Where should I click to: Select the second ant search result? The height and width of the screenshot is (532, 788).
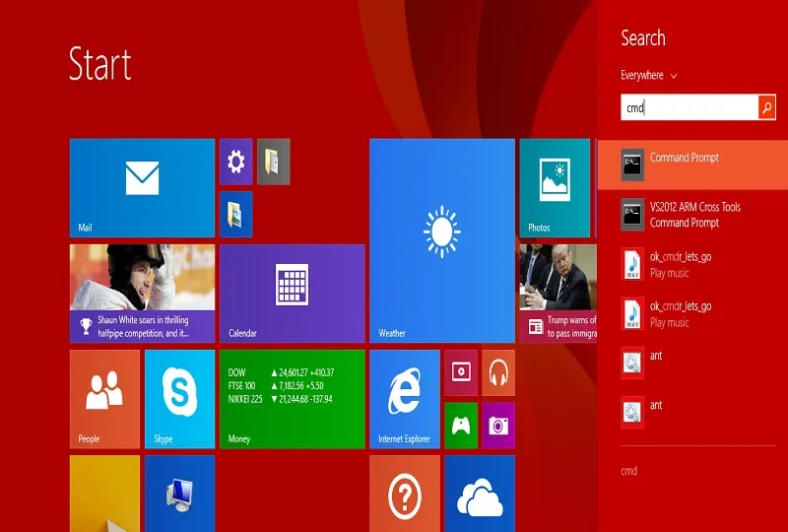[x=692, y=413]
